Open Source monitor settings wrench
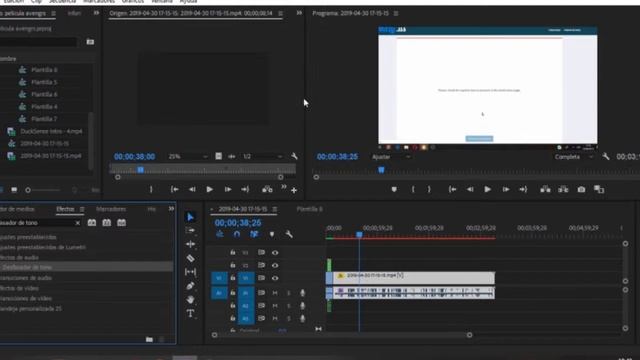This screenshot has height=360, width=640. click(294, 156)
